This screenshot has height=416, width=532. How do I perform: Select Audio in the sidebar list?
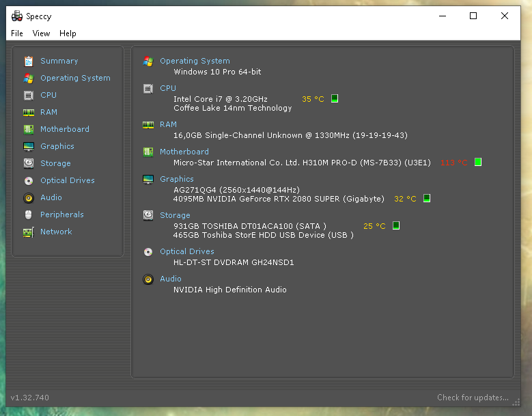[x=51, y=197]
